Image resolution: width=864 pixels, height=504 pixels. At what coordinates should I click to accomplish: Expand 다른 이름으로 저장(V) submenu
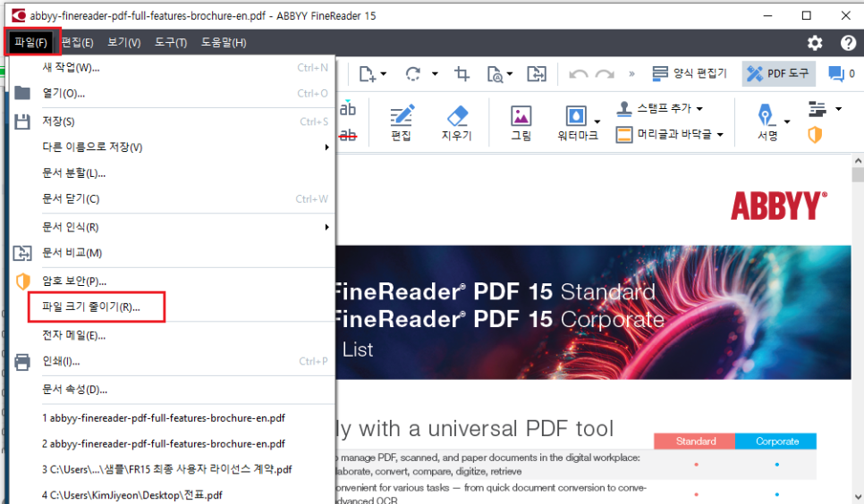coord(172,147)
